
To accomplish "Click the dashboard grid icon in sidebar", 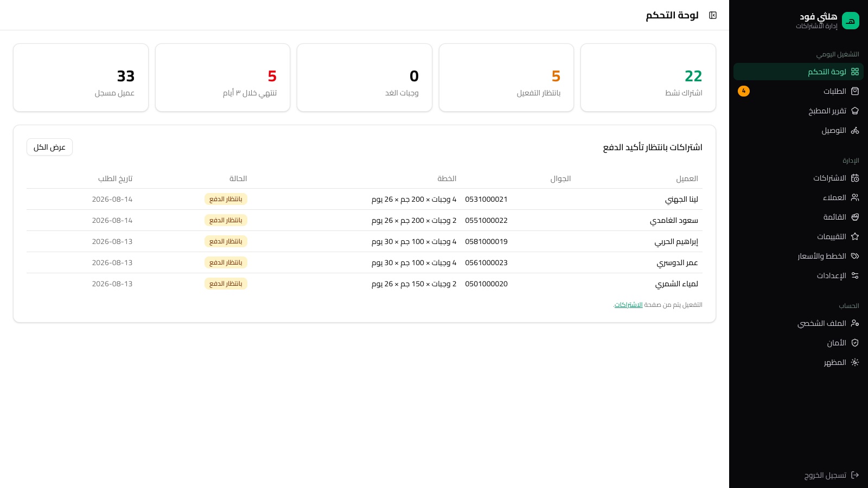I will (855, 72).
